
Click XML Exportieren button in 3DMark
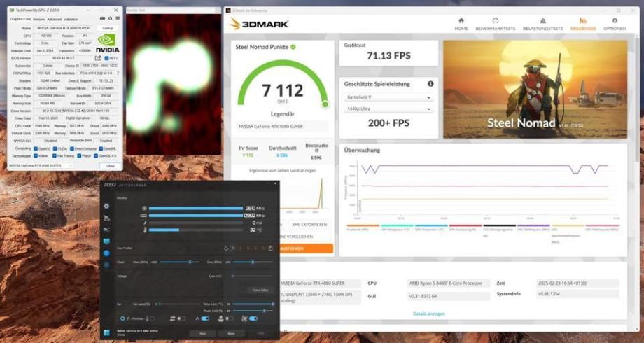point(309,225)
